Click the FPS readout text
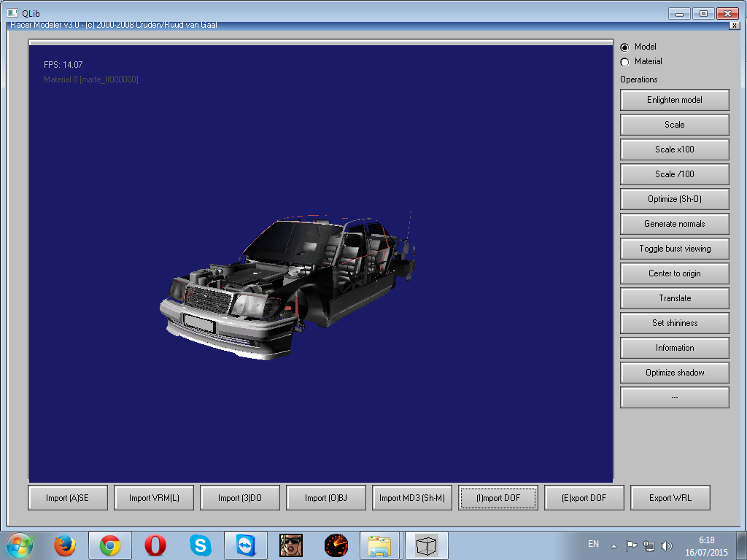The image size is (747, 560). point(63,65)
